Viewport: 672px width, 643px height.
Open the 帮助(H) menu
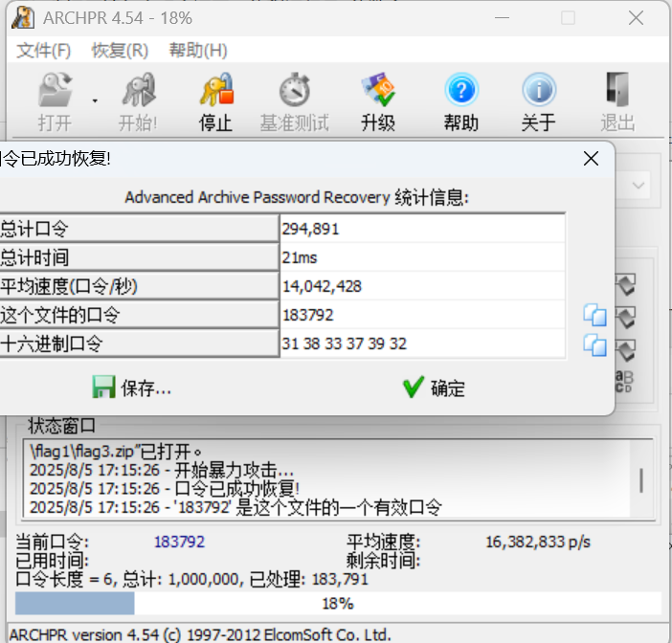click(198, 51)
